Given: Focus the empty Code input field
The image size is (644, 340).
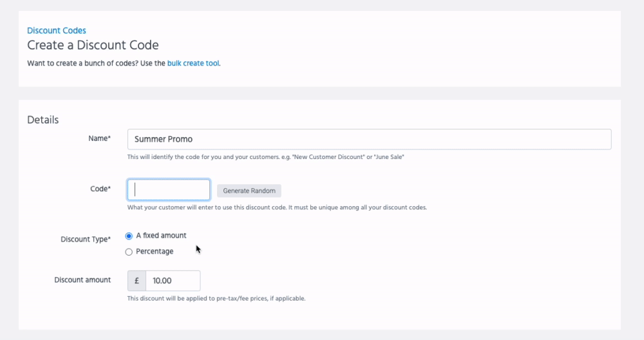Looking at the screenshot, I should (169, 190).
